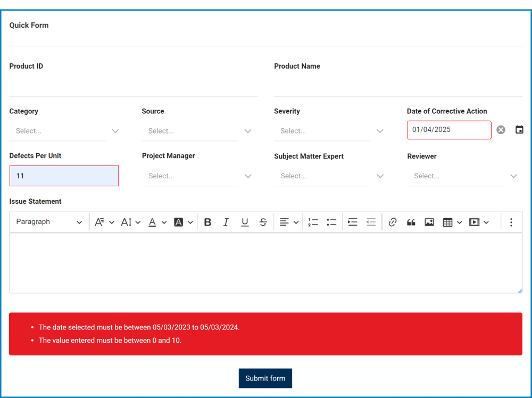Insert a hyperlink in the editor
Viewport: 532px width, 398px height.
tap(392, 222)
